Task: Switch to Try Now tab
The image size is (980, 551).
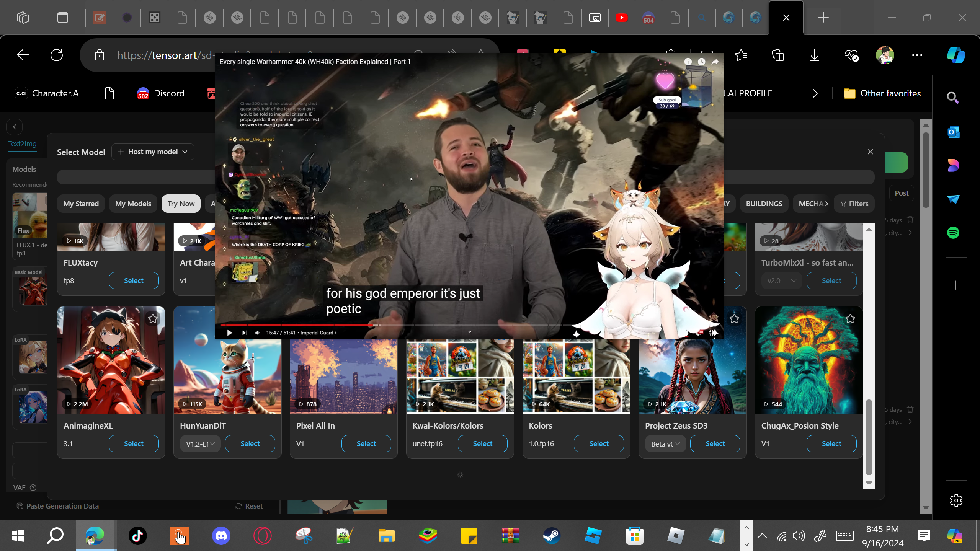Action: tap(181, 204)
